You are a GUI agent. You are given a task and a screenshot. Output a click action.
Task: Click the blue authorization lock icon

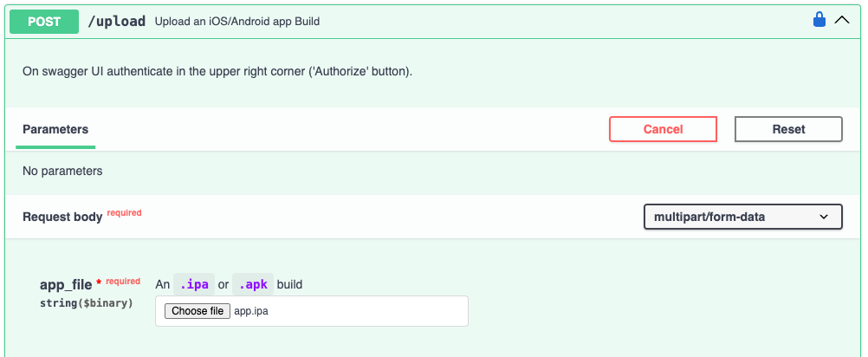pos(819,21)
